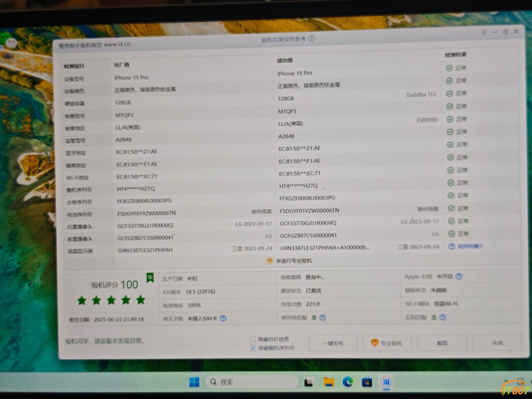The height and width of the screenshot is (399, 532).
Task: Select factory rear camera serial GCF33770G2J1RXKMQ
Action: pos(145,225)
